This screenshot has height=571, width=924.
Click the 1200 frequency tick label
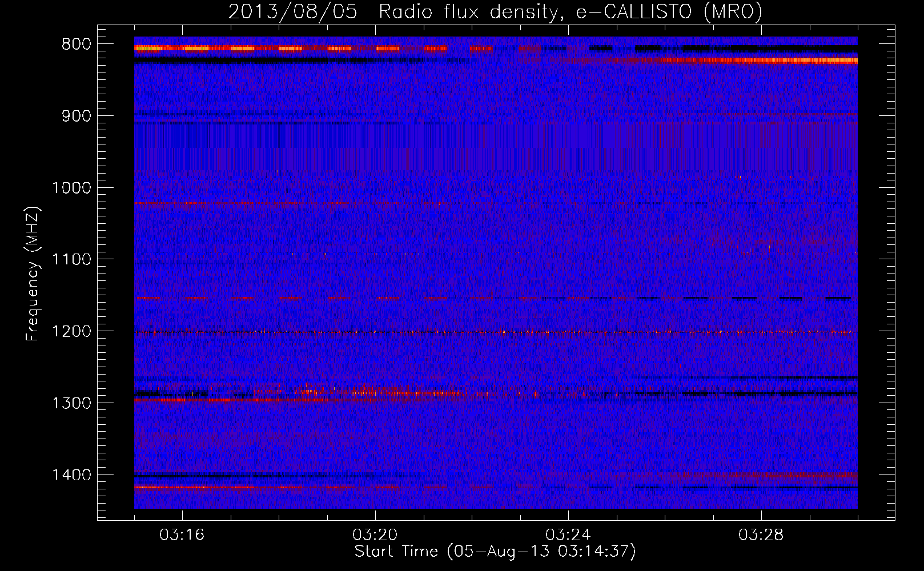(x=71, y=331)
